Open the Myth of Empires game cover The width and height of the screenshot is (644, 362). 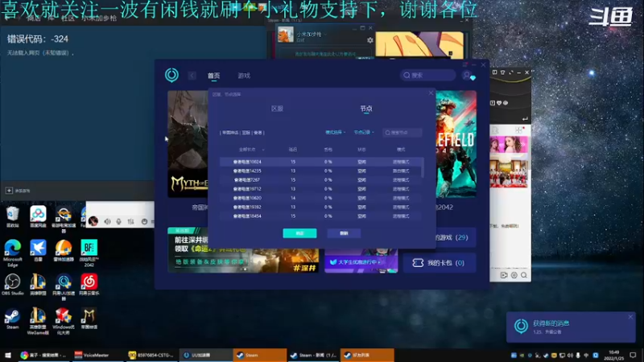coord(188,144)
